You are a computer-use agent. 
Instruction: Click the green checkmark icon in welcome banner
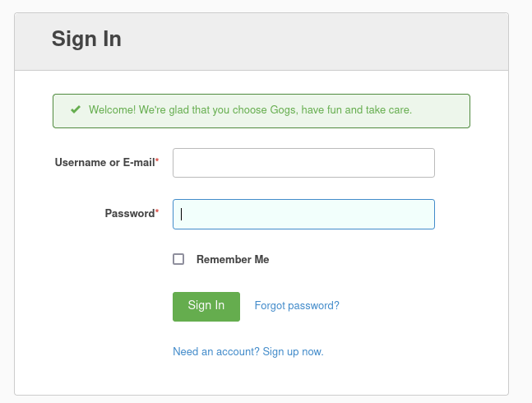pos(76,109)
